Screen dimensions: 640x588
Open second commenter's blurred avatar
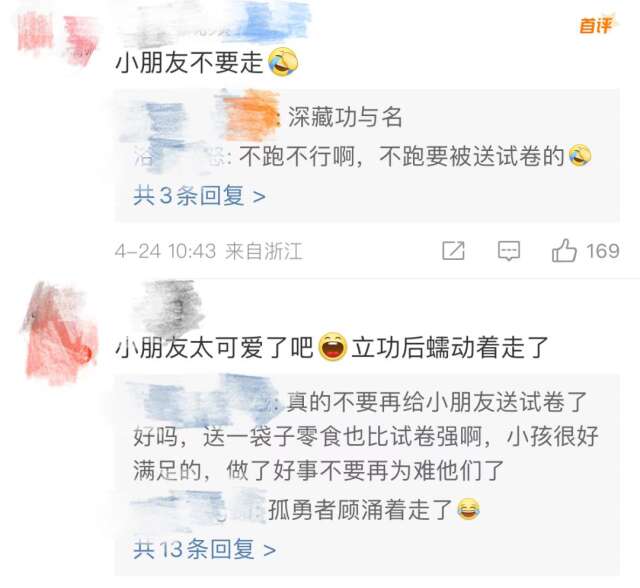(59, 333)
